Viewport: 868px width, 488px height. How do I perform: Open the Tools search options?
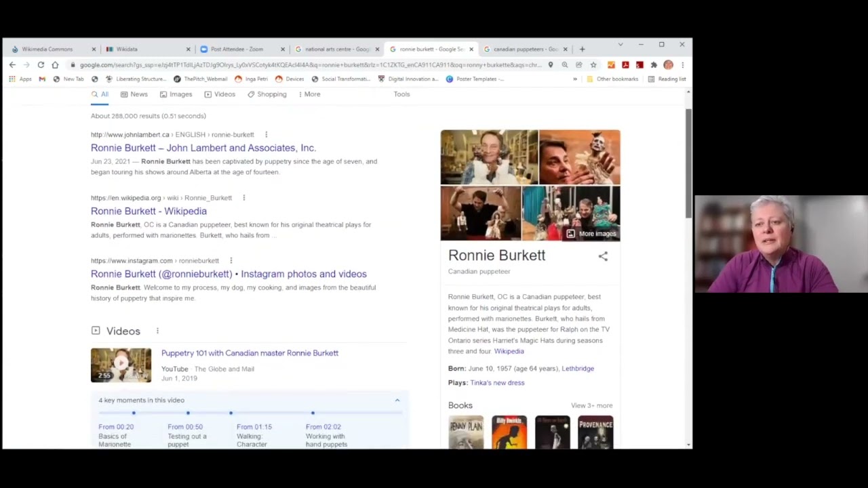point(401,94)
